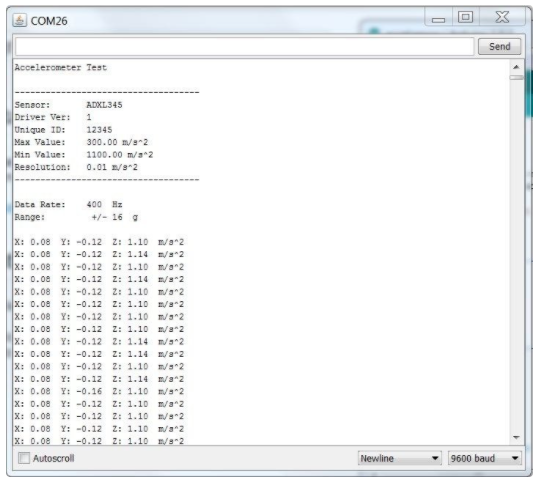Close the COM26 serial monitor window
The image size is (542, 483).
pos(502,17)
